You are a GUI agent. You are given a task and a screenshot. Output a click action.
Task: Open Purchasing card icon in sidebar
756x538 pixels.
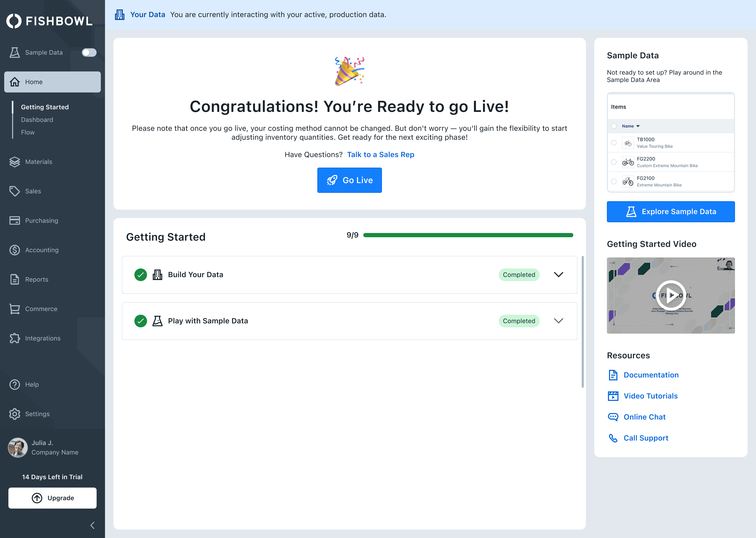(x=14, y=221)
